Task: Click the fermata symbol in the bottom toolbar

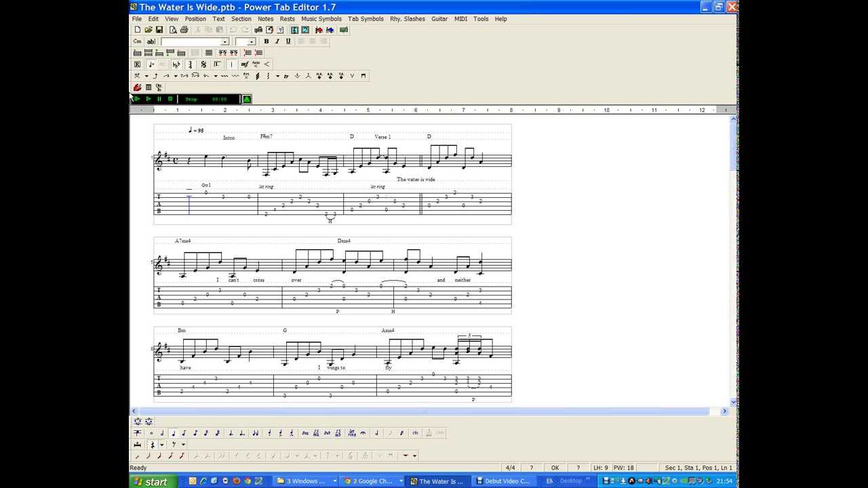Action: click(x=363, y=432)
